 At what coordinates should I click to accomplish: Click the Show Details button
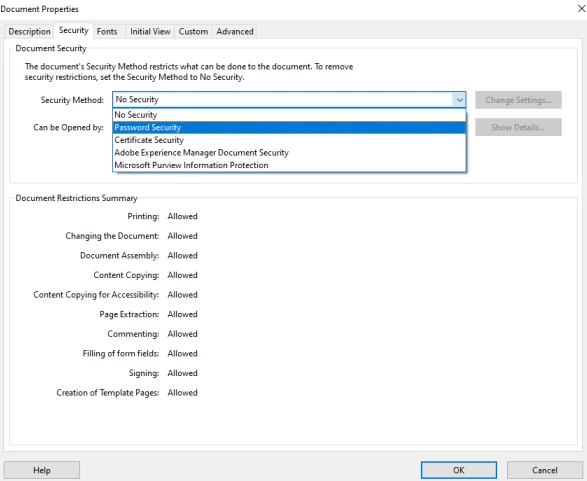[x=518, y=127]
